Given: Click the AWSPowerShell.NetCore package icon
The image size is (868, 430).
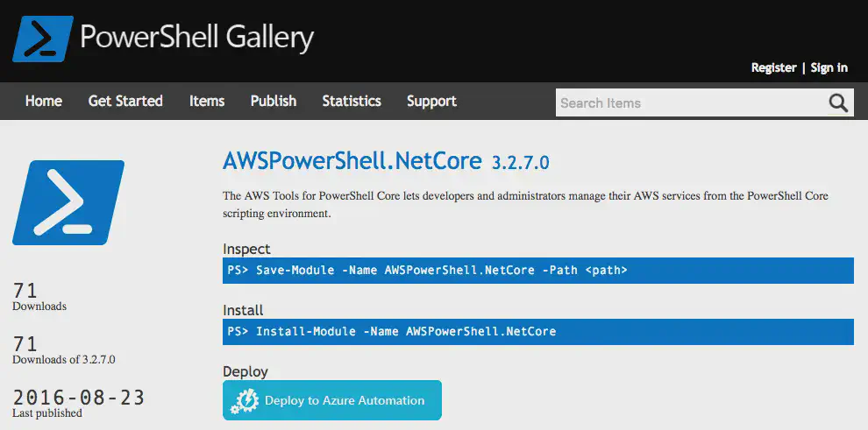Looking at the screenshot, I should click(x=68, y=202).
